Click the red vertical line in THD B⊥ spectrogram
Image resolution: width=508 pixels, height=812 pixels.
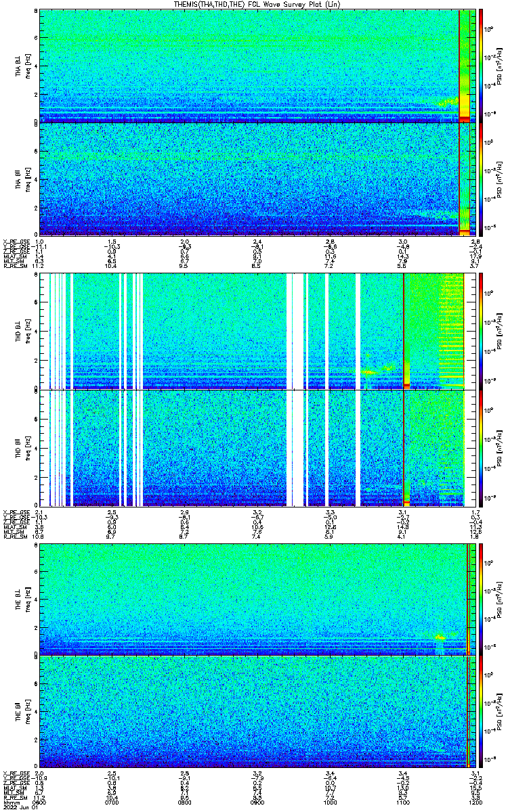click(403, 331)
